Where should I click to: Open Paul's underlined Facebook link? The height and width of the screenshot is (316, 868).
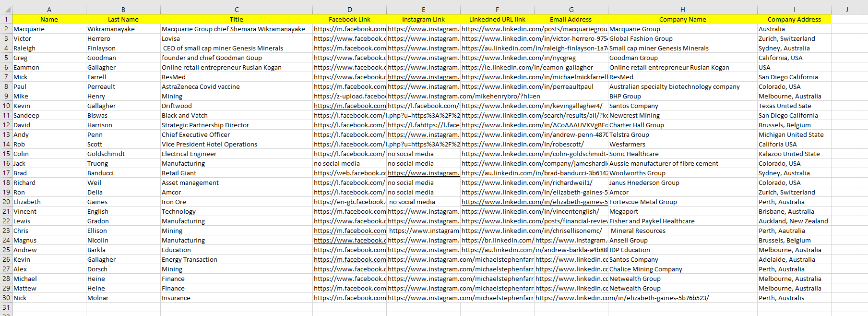pos(350,86)
